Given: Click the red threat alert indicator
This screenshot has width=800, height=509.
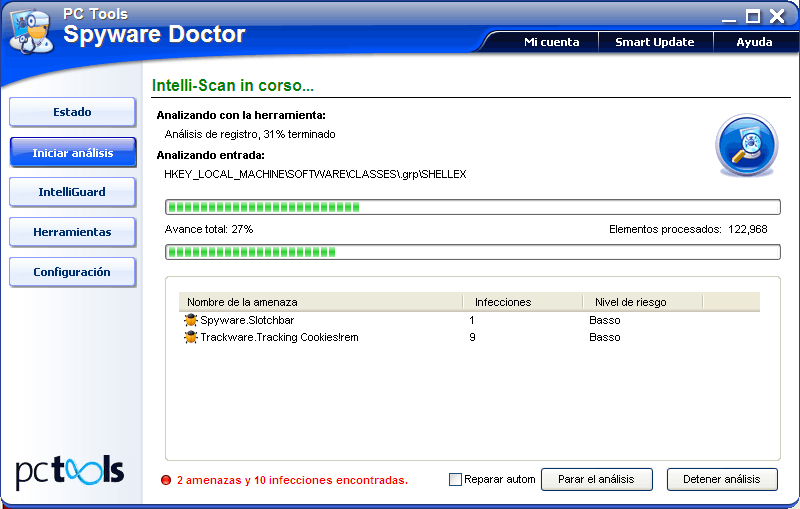Looking at the screenshot, I should (x=166, y=480).
